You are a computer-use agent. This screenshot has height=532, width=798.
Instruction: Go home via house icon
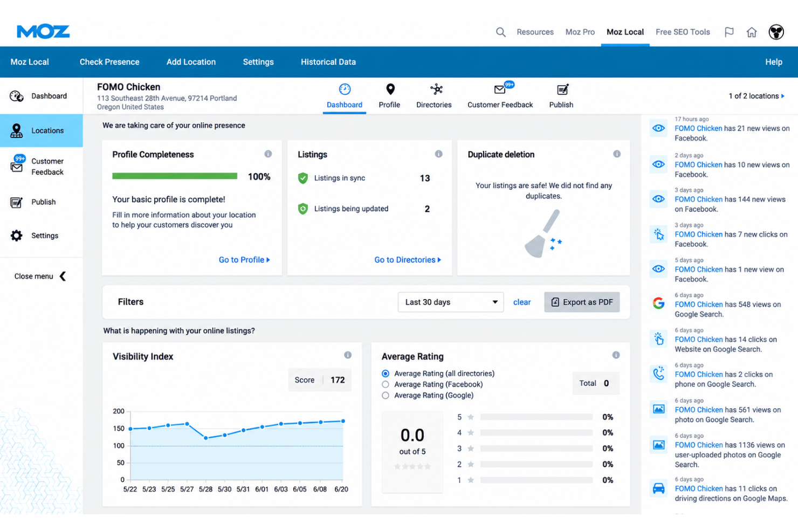(x=752, y=32)
